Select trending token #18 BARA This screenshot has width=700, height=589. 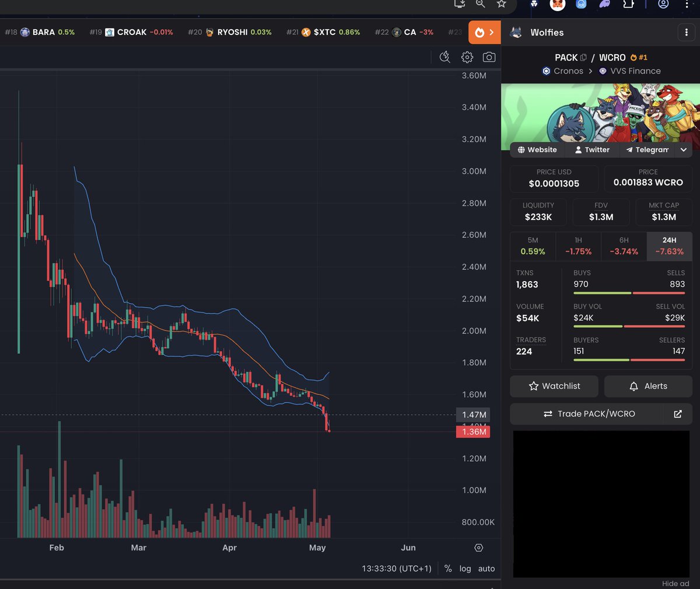pos(40,32)
